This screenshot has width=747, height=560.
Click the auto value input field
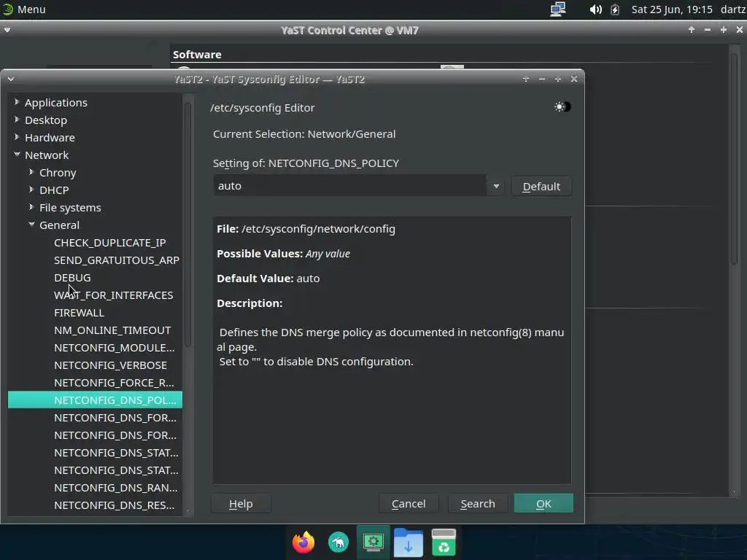click(x=349, y=186)
